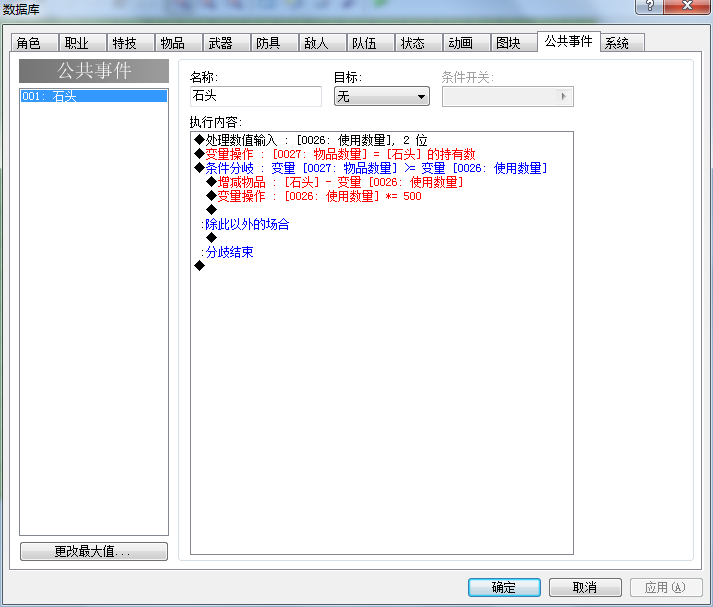Open the 目标 dropdown showing 无
This screenshot has width=713, height=607.
point(382,96)
